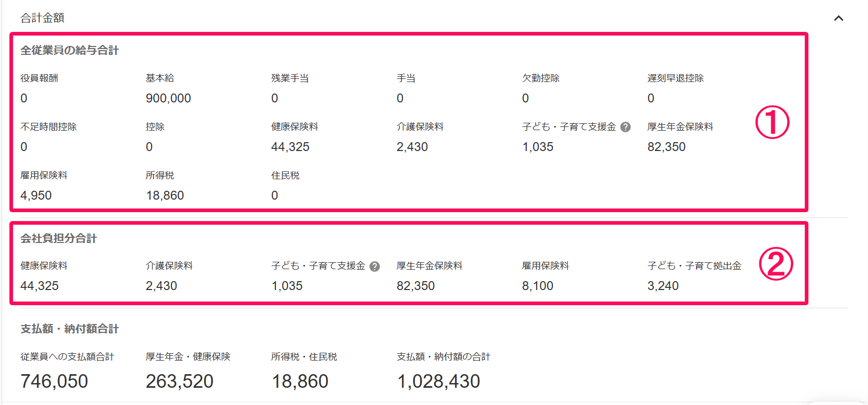Click the 合計金額 section title
The image size is (868, 405).
pyautogui.click(x=42, y=18)
